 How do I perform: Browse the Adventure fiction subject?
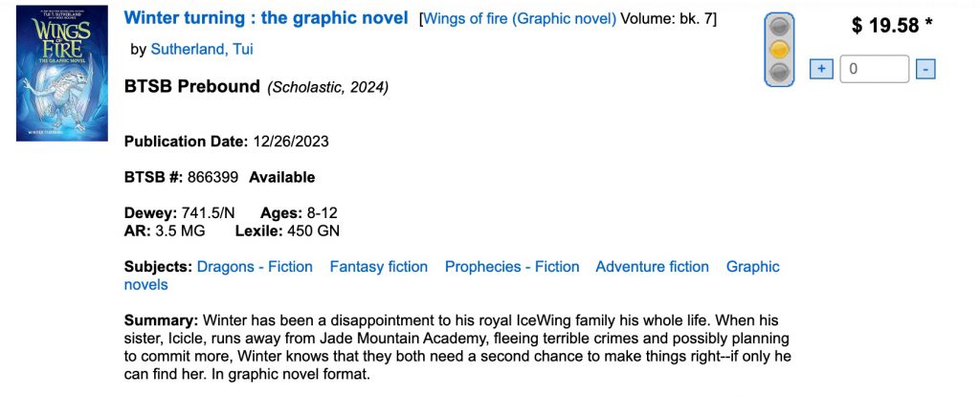(653, 267)
